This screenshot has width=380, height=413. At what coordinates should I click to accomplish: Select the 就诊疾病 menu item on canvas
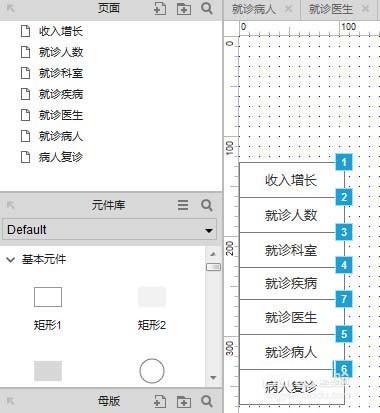point(292,284)
